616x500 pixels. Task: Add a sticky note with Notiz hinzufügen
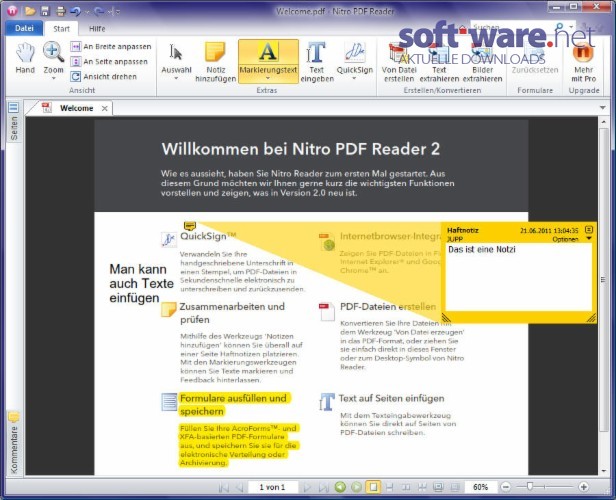pyautogui.click(x=215, y=61)
